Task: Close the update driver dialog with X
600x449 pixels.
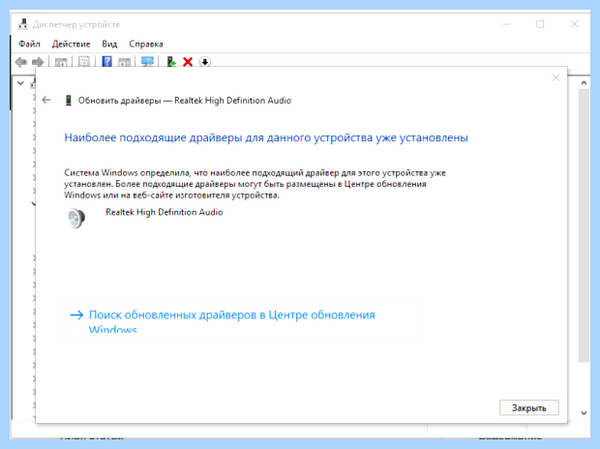Action: coord(556,78)
